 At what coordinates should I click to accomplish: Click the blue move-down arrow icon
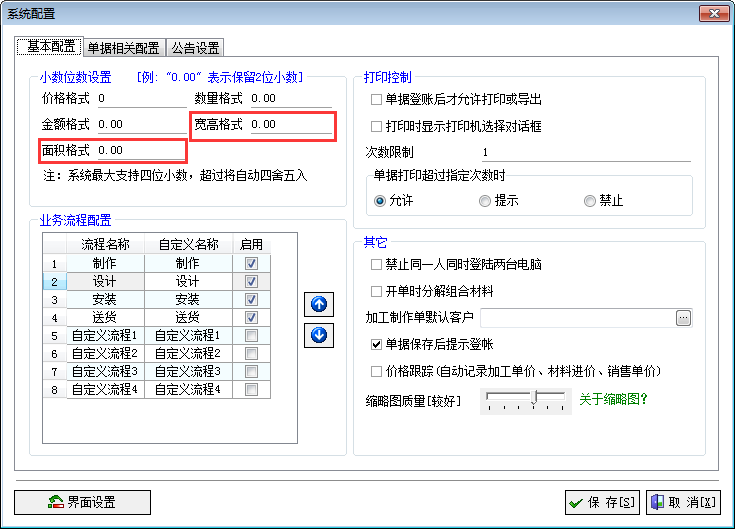click(320, 335)
